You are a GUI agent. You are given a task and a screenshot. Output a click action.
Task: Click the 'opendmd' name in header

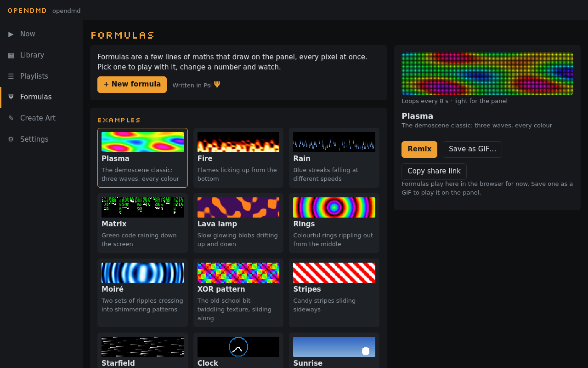coord(67,11)
